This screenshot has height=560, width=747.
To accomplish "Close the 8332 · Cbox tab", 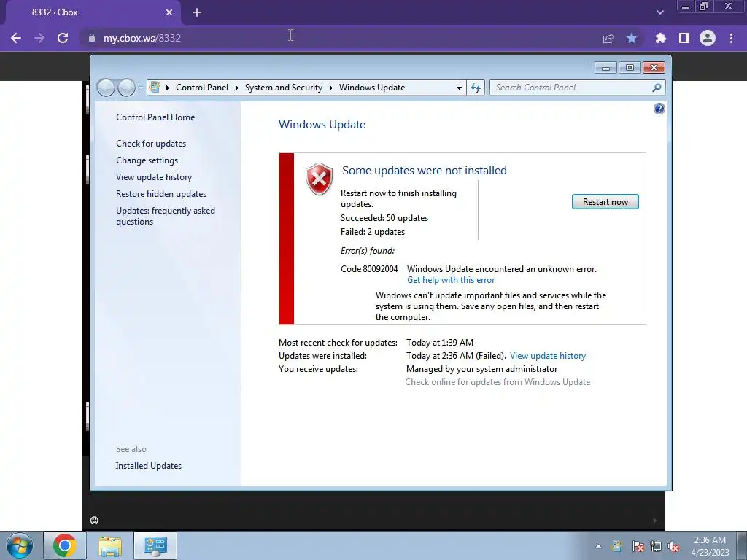I will click(x=169, y=13).
